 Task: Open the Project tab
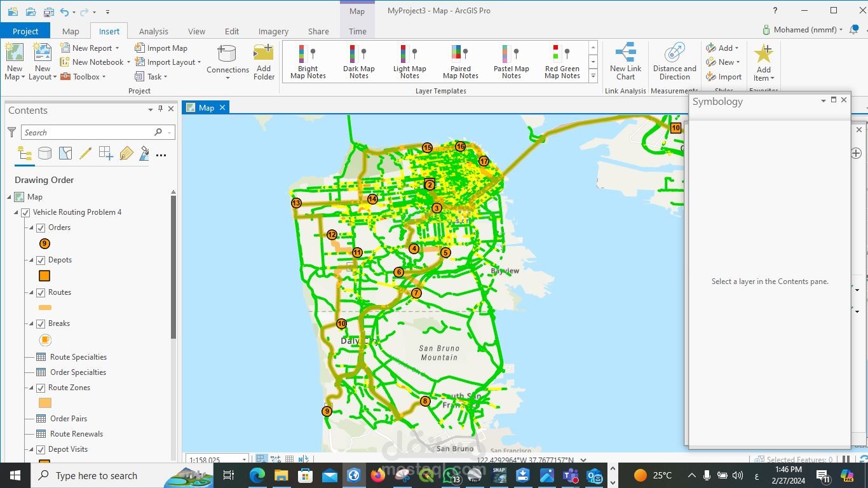[x=25, y=31]
